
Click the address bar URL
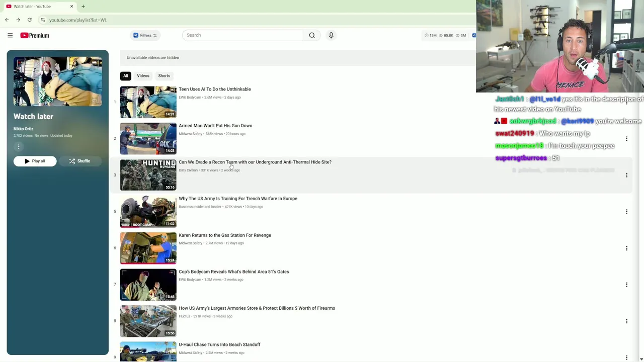click(x=78, y=20)
